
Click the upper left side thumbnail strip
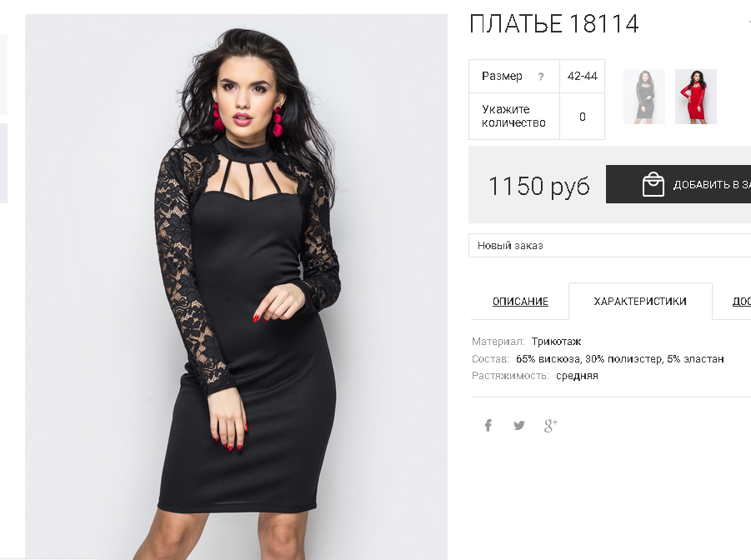click(x=3, y=75)
